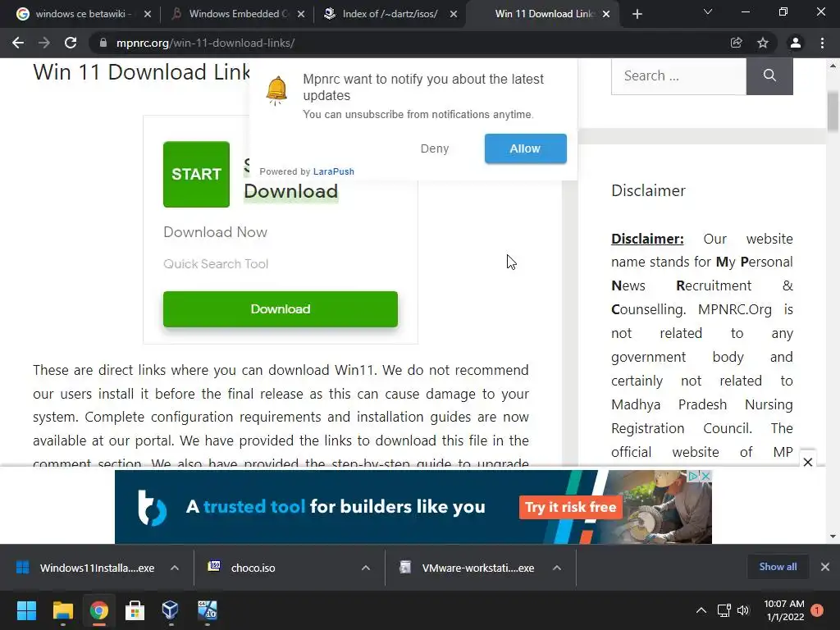Show all downloads
The image size is (840, 630).
[778, 567]
